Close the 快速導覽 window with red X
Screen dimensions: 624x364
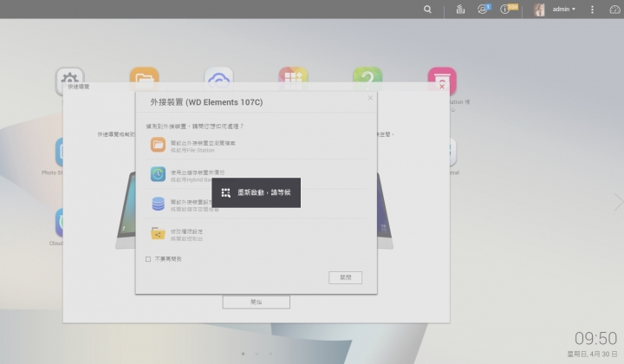pos(442,87)
